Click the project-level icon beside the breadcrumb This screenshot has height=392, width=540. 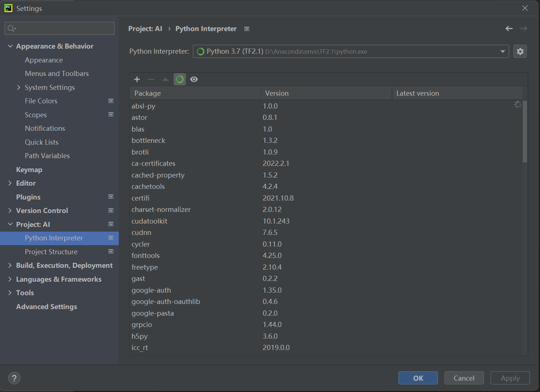tap(247, 29)
